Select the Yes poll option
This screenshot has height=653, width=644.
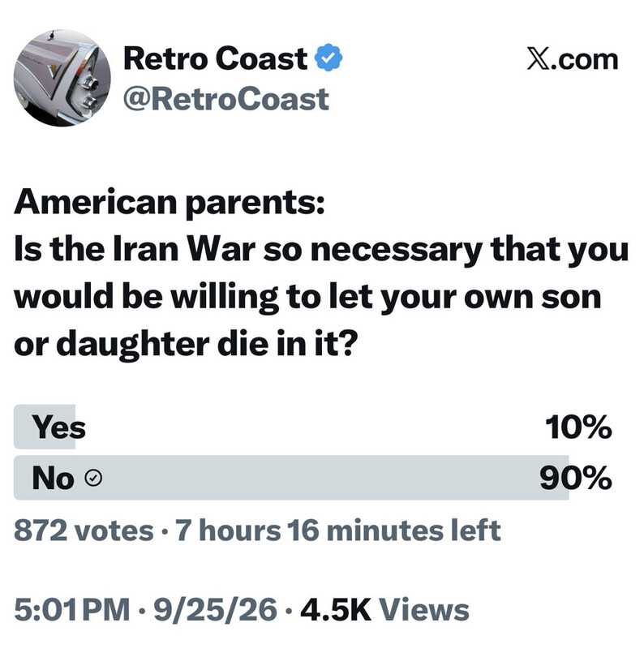(312, 427)
